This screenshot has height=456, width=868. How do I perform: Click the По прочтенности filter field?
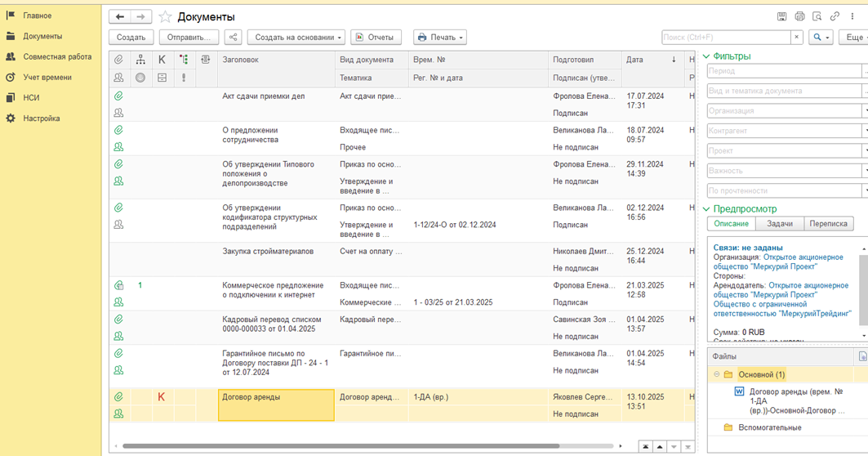785,190
